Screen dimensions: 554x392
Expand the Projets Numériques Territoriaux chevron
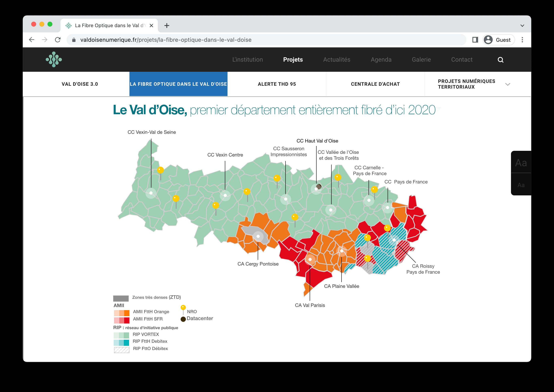[508, 84]
